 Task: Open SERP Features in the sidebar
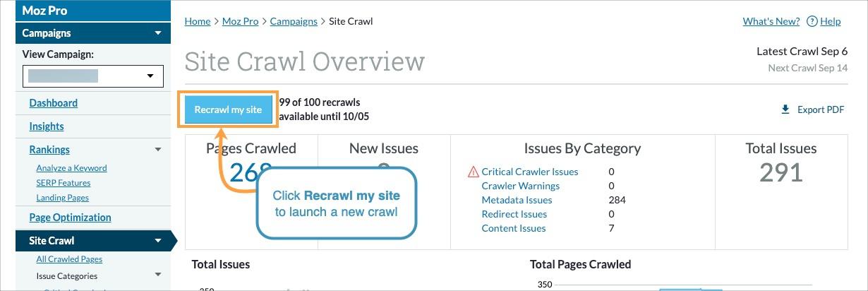click(x=64, y=183)
